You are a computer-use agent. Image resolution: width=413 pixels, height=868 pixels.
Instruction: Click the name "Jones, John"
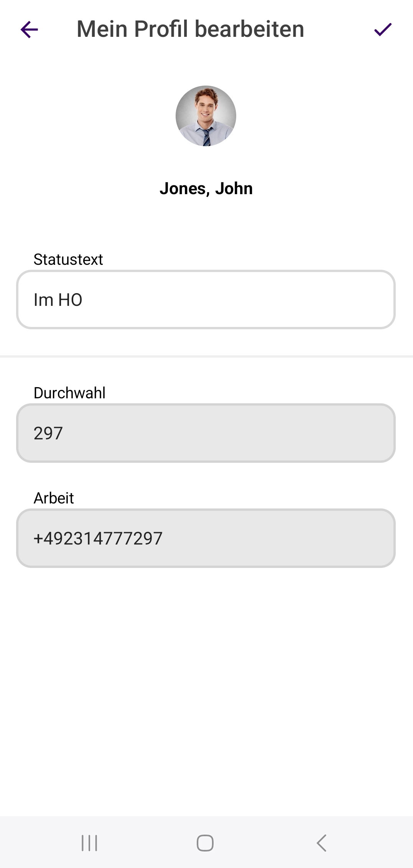click(206, 188)
